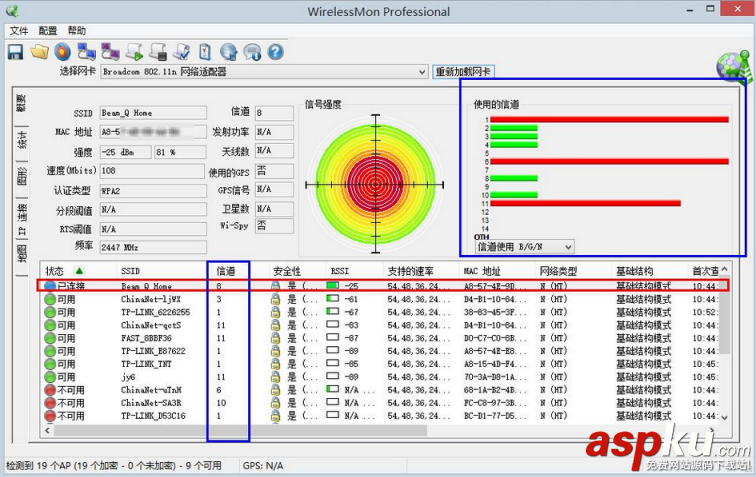Click the crossed-out computers disconnect icon

point(110,52)
